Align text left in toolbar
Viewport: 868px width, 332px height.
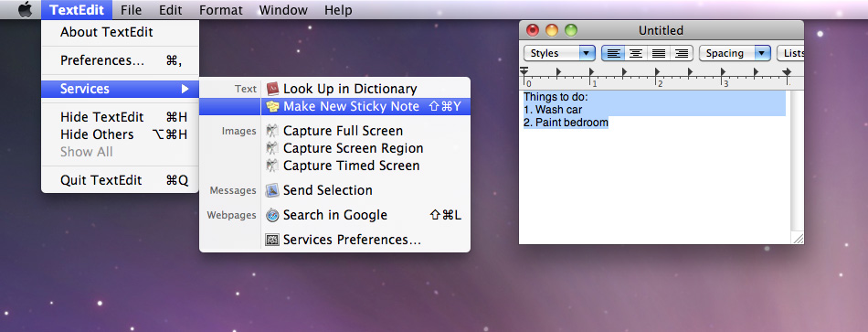[614, 53]
